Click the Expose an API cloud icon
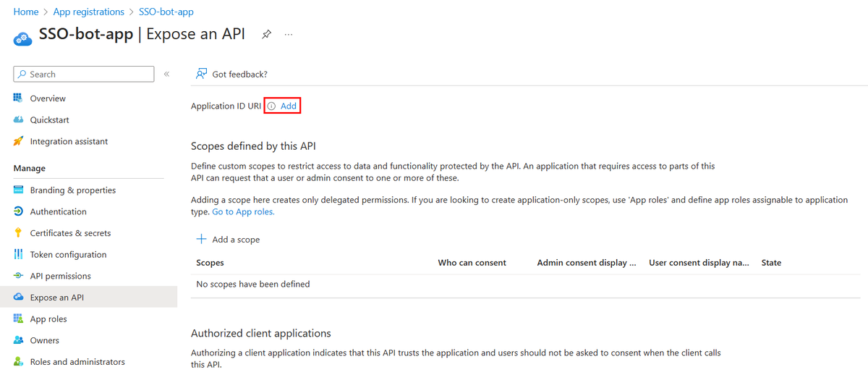Viewport: 868px width, 375px height. pos(18,298)
